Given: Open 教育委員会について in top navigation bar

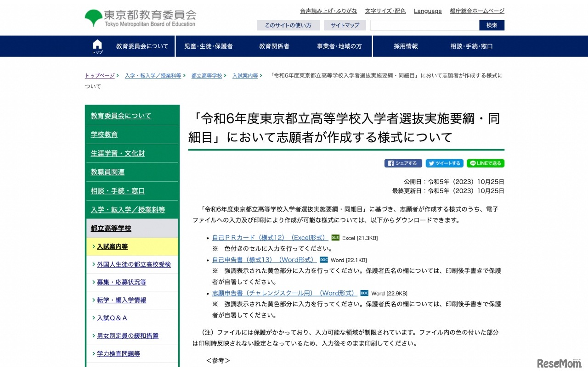Looking at the screenshot, I should pyautogui.click(x=142, y=46).
